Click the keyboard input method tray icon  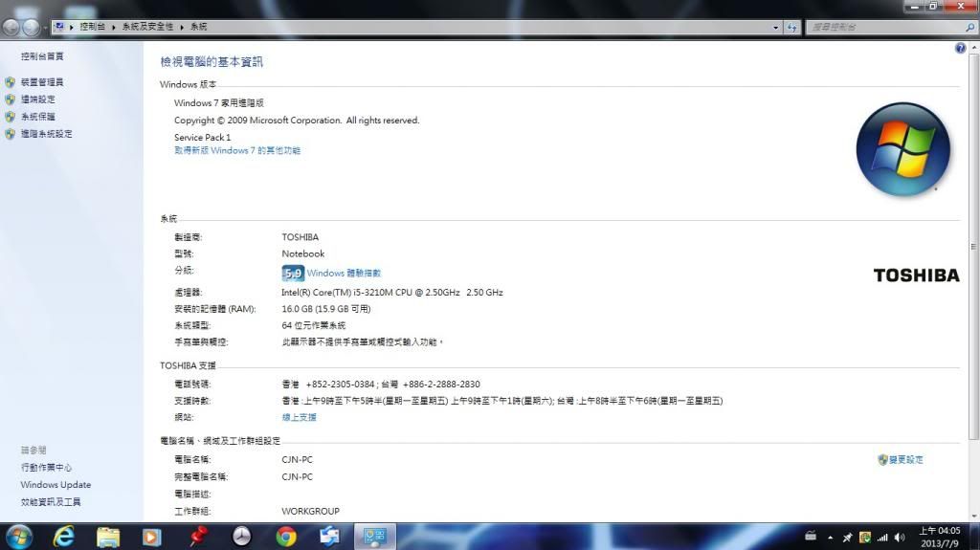tap(811, 536)
